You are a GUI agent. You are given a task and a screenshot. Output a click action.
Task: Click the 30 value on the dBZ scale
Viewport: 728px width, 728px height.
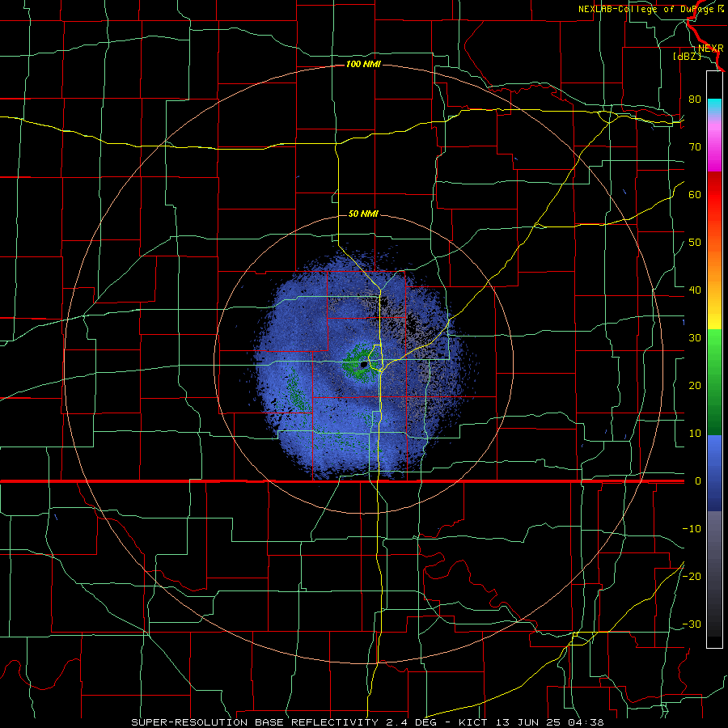695,338
